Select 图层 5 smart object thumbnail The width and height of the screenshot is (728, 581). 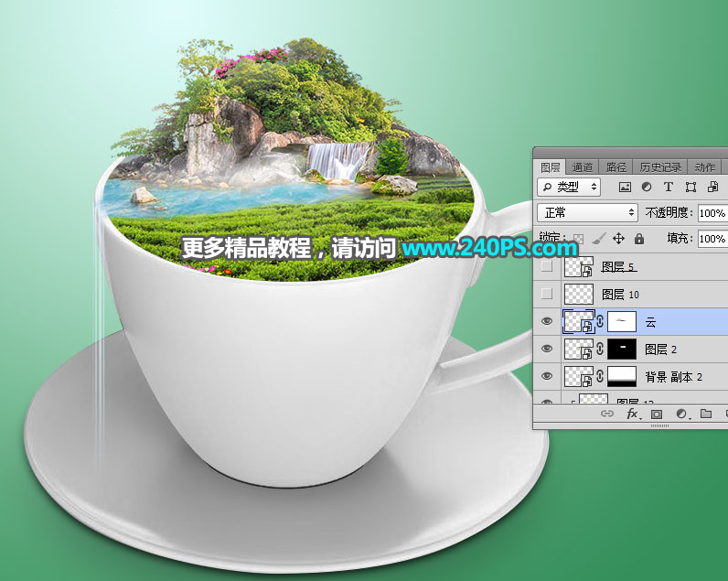click(x=579, y=266)
